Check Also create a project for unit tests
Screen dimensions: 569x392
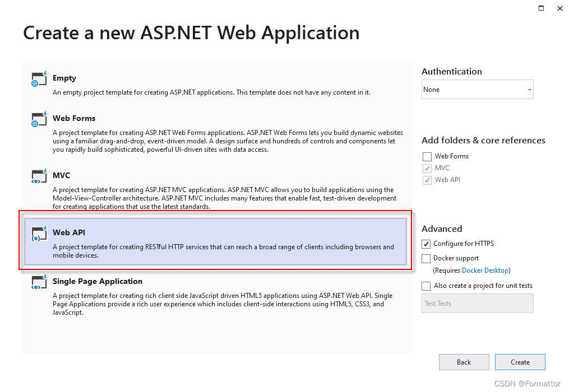pyautogui.click(x=426, y=286)
